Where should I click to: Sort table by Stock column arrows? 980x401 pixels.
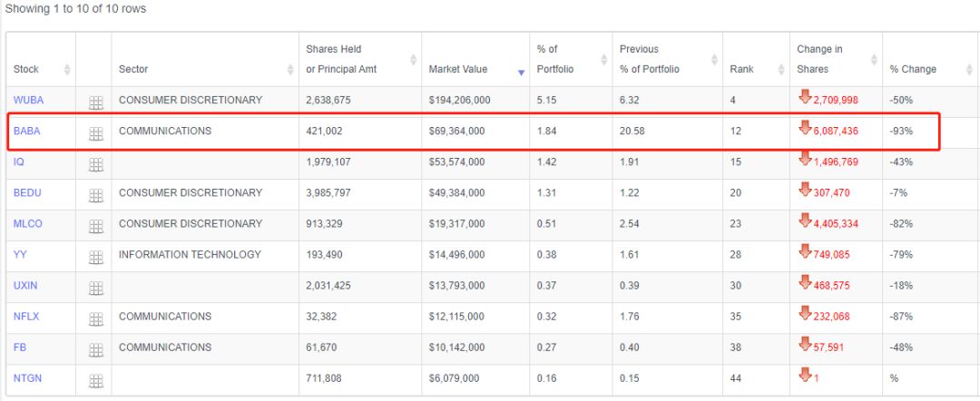click(67, 69)
